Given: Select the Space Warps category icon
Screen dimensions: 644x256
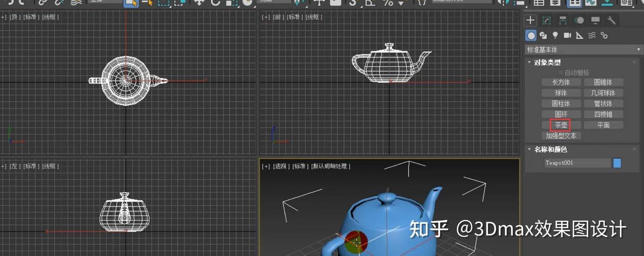Looking at the screenshot, I should 592,35.
